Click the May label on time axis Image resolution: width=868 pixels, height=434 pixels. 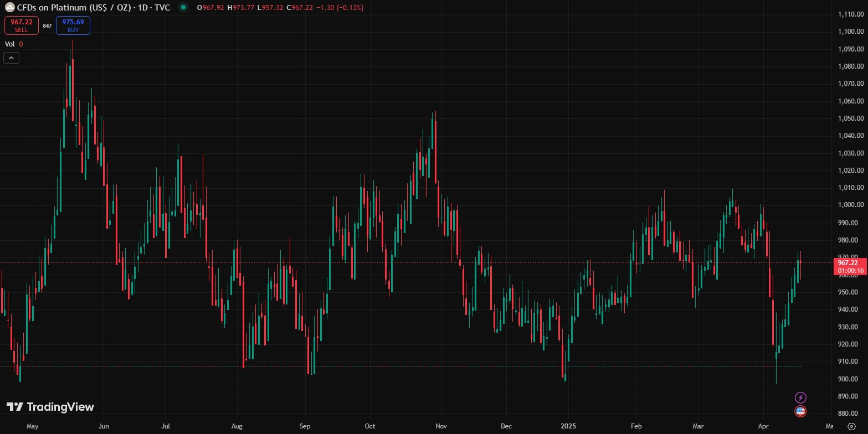[x=32, y=426]
